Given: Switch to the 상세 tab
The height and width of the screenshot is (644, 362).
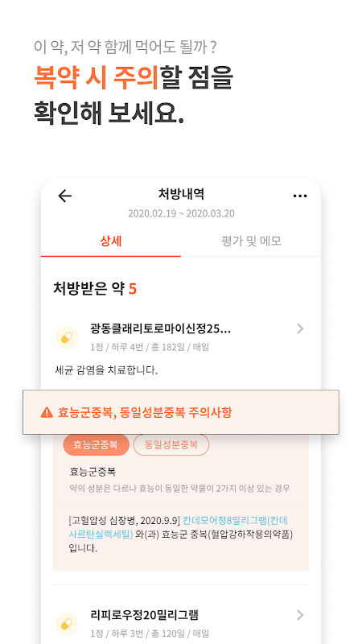Looking at the screenshot, I should [111, 242].
